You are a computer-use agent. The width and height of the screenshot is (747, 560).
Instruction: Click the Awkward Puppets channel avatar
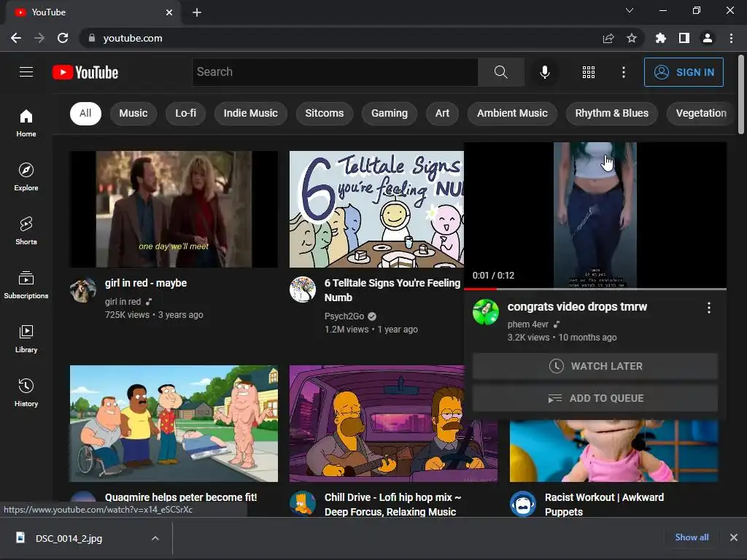tap(522, 504)
